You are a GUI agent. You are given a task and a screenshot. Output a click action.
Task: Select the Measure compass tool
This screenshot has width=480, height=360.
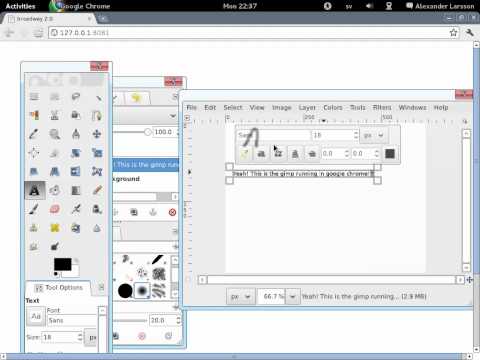click(x=76, y=134)
